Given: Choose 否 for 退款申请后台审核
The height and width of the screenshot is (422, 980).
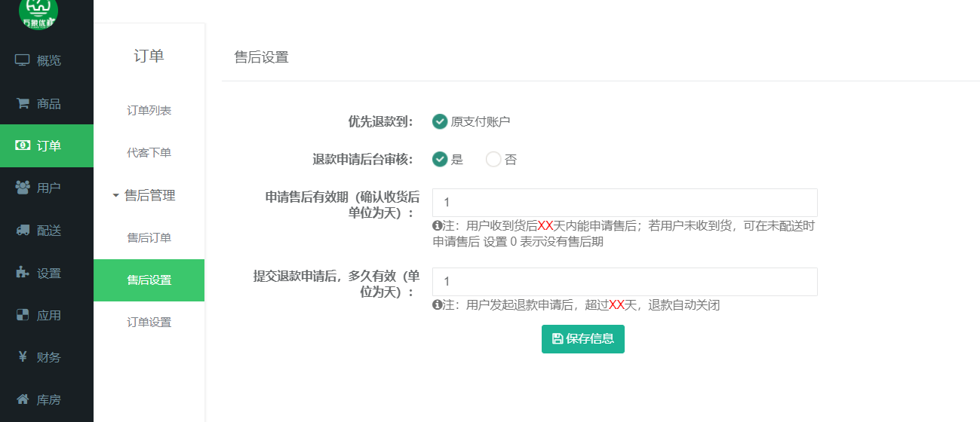Looking at the screenshot, I should click(x=493, y=159).
